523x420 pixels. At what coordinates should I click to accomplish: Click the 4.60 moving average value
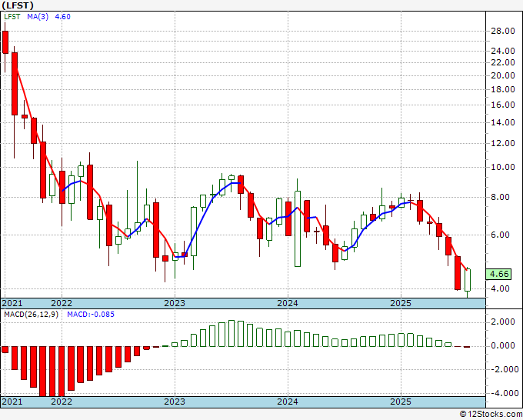(62, 17)
